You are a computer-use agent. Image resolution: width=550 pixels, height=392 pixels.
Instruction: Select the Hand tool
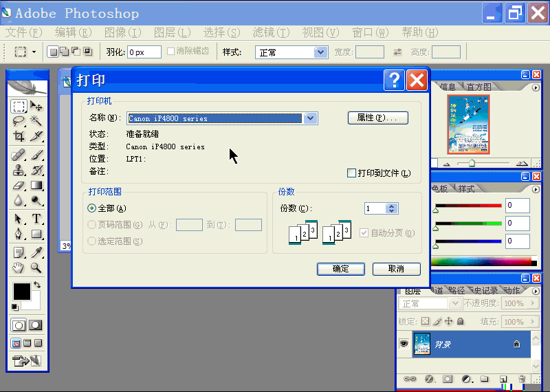tap(19, 268)
